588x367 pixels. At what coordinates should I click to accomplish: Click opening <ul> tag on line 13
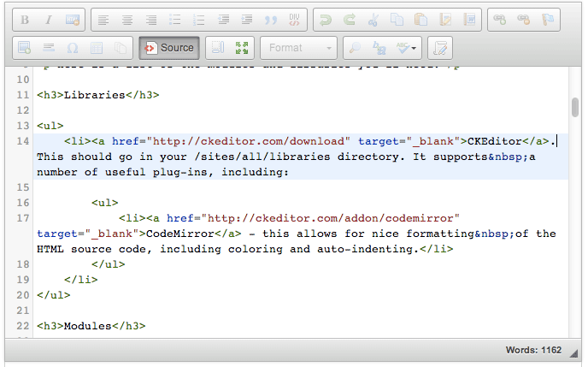(50, 126)
